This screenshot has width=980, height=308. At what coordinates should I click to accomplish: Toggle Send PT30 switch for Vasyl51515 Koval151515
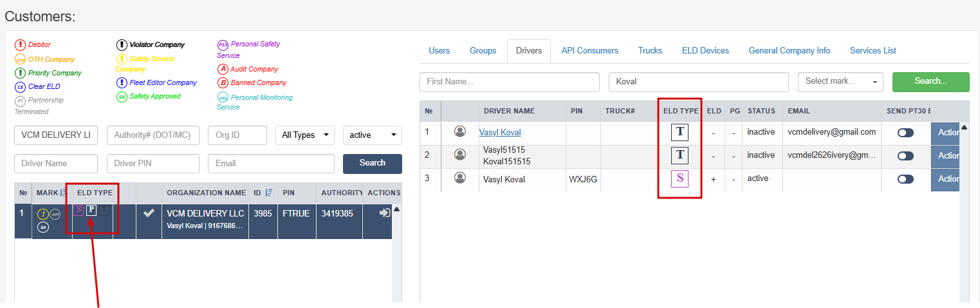pyautogui.click(x=905, y=156)
